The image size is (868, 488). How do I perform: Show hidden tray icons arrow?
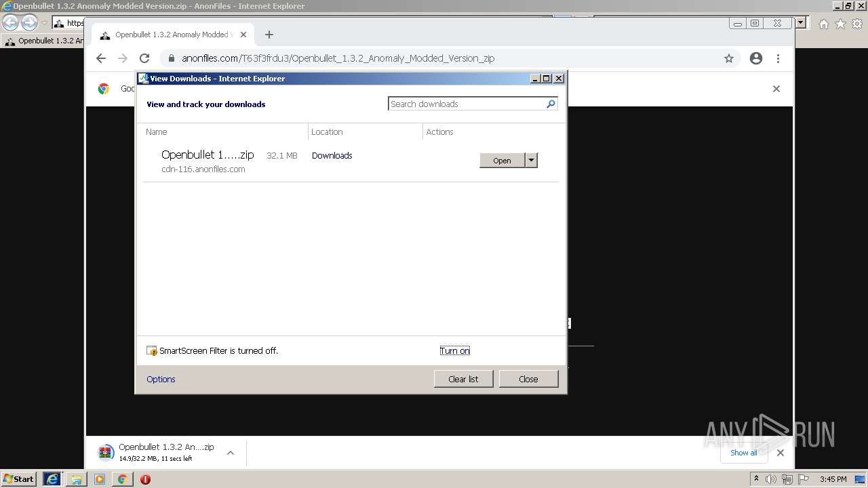756,479
